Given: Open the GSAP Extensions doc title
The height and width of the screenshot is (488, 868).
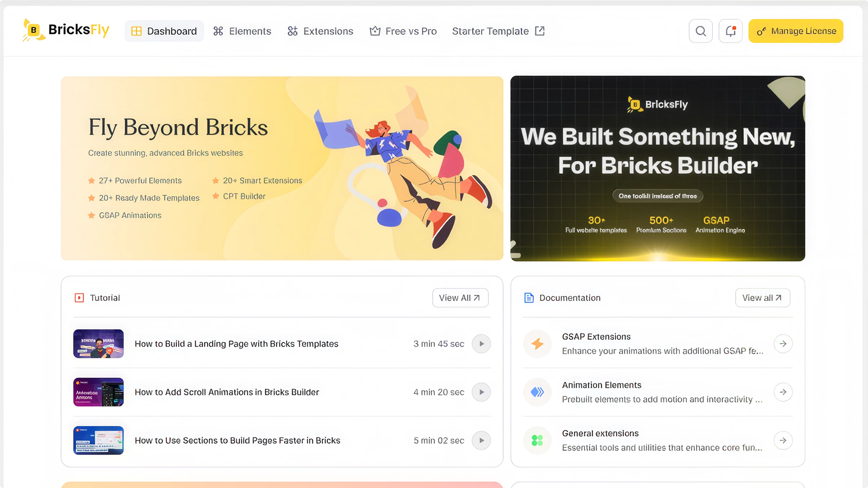Looking at the screenshot, I should (x=596, y=337).
